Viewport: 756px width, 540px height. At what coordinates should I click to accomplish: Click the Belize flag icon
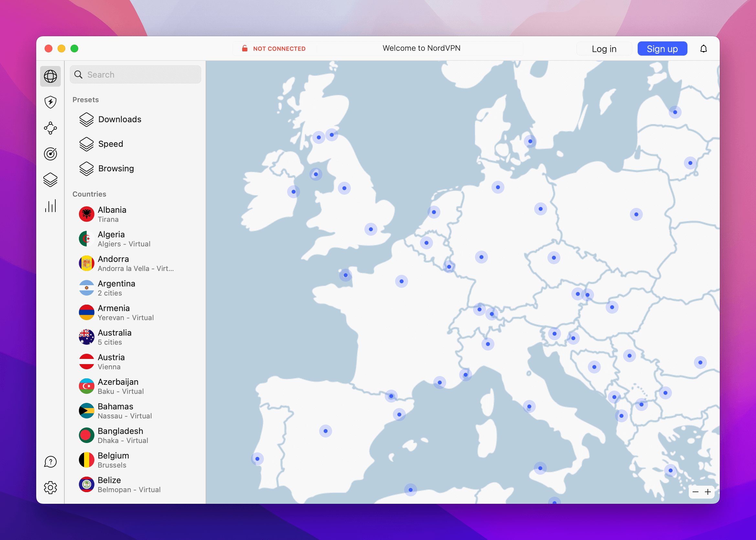[86, 485]
